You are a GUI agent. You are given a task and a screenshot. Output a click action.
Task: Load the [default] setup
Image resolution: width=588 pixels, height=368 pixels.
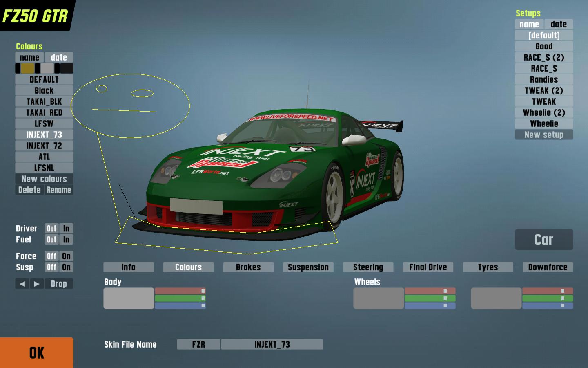point(544,35)
